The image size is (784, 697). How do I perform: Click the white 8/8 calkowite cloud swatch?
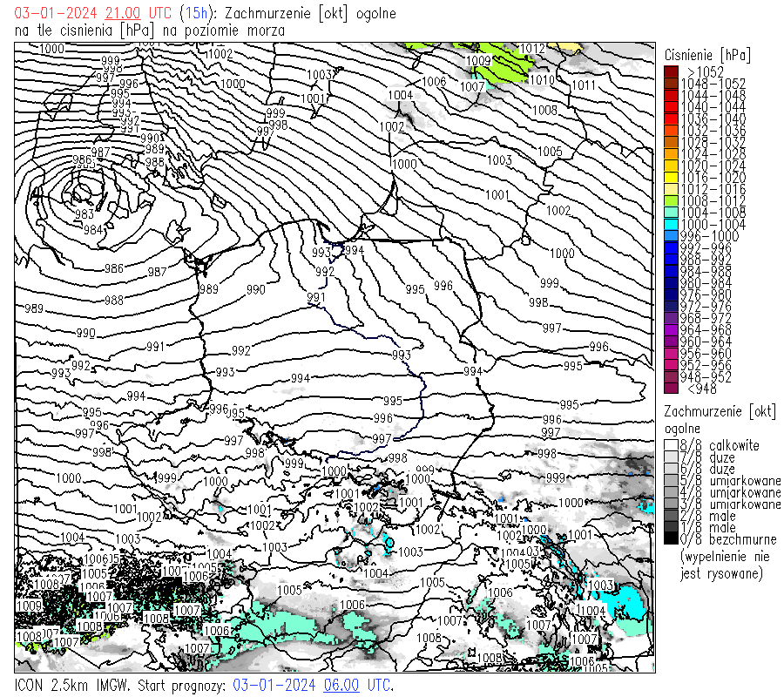coord(671,445)
